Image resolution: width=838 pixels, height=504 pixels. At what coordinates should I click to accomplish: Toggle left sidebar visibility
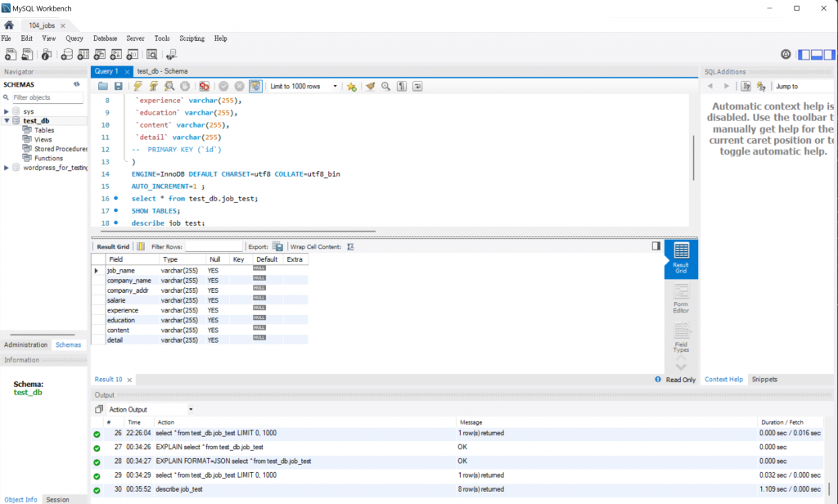pyautogui.click(x=804, y=55)
